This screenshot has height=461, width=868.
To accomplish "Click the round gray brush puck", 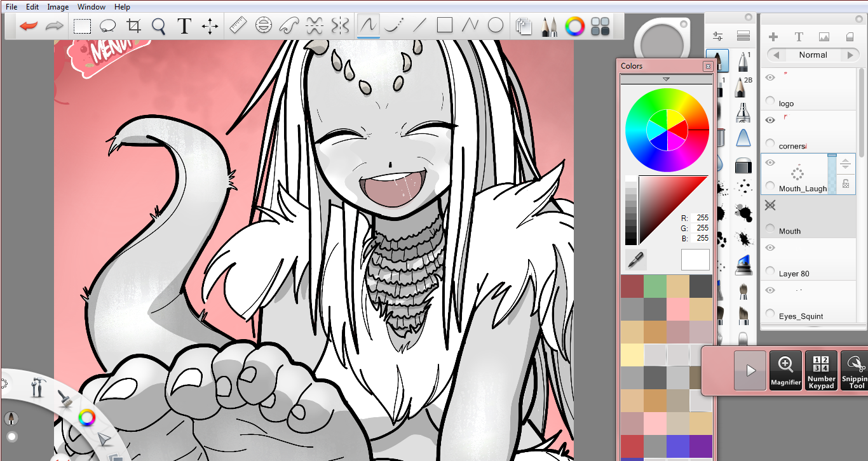I will coord(661,43).
